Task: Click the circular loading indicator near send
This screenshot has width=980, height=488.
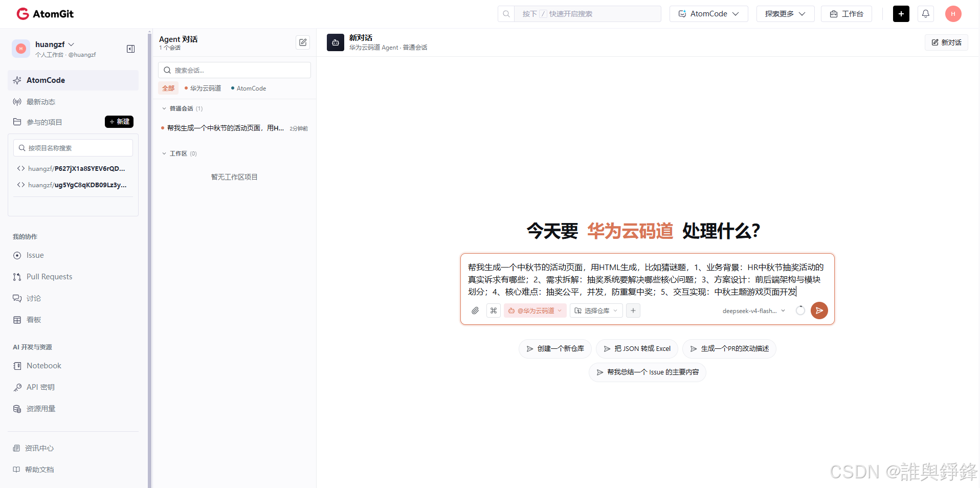Action: [x=800, y=310]
